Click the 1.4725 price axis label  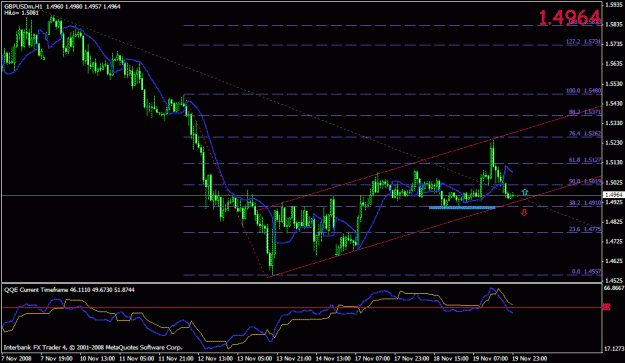point(614,241)
